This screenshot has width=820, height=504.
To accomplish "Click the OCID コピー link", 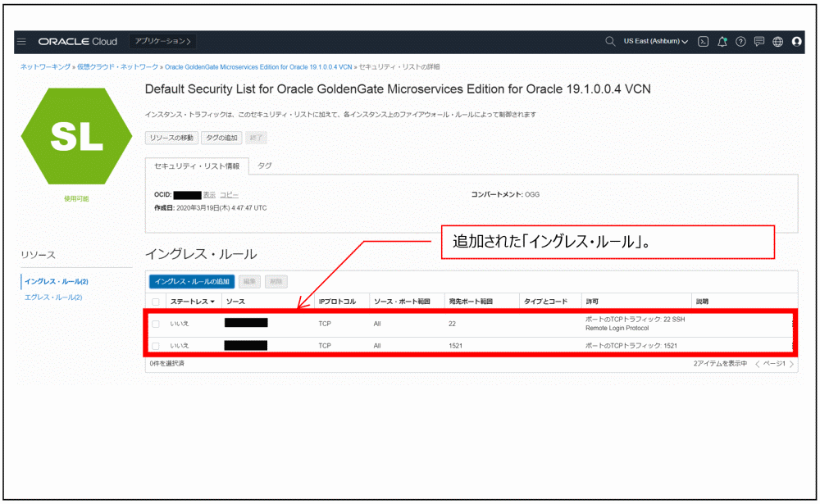I will coord(229,194).
